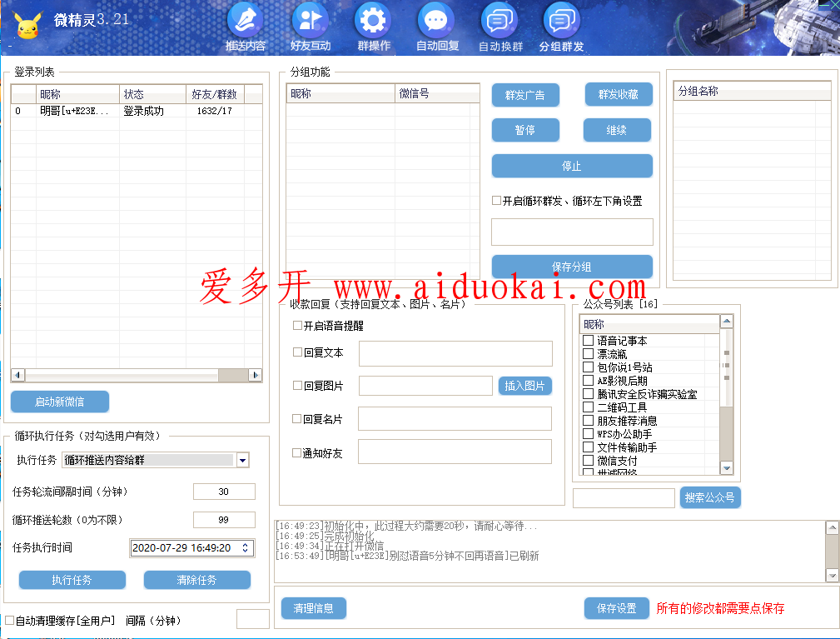Image resolution: width=840 pixels, height=639 pixels.
Task: Enable 开启循环群发 checkbox
Action: [x=497, y=201]
